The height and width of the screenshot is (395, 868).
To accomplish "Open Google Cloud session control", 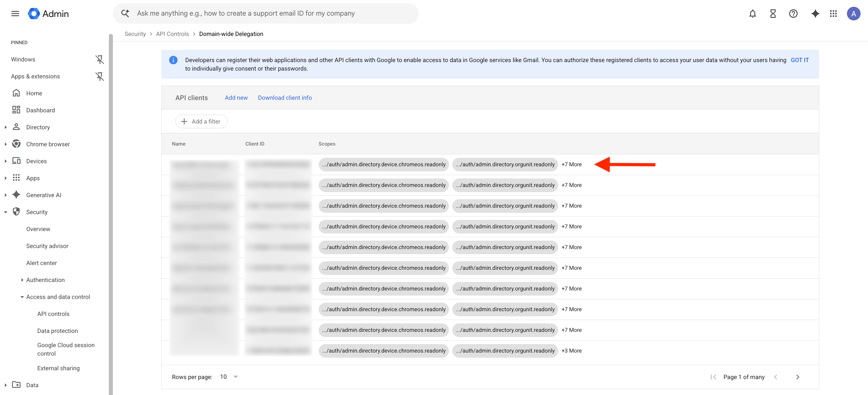I will 66,349.
